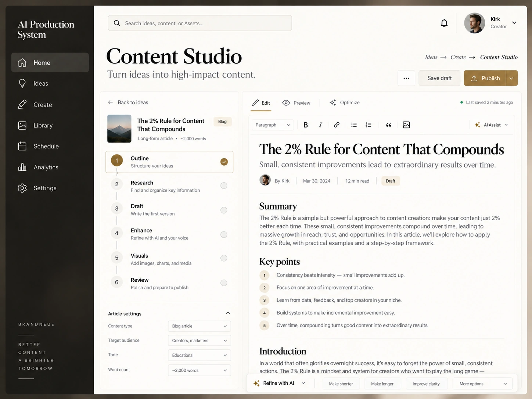Switch to Edit tab
This screenshot has height=399, width=532.
[x=261, y=103]
